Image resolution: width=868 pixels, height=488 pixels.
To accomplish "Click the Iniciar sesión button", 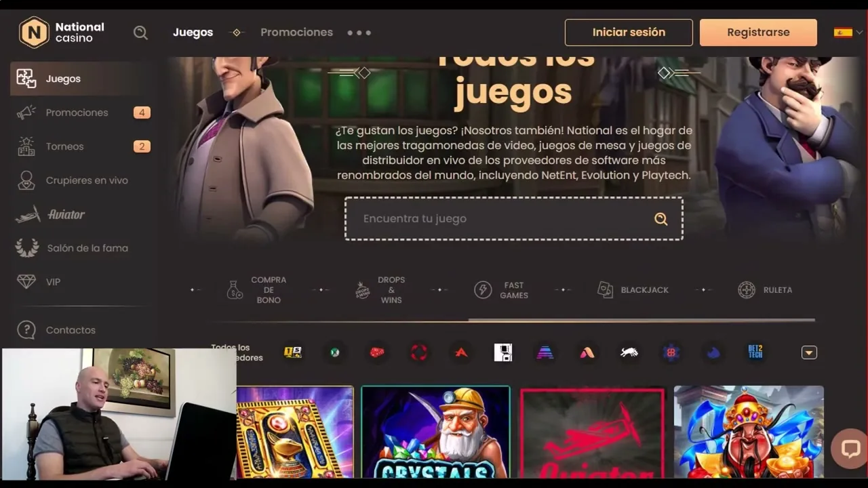I will pyautogui.click(x=629, y=33).
